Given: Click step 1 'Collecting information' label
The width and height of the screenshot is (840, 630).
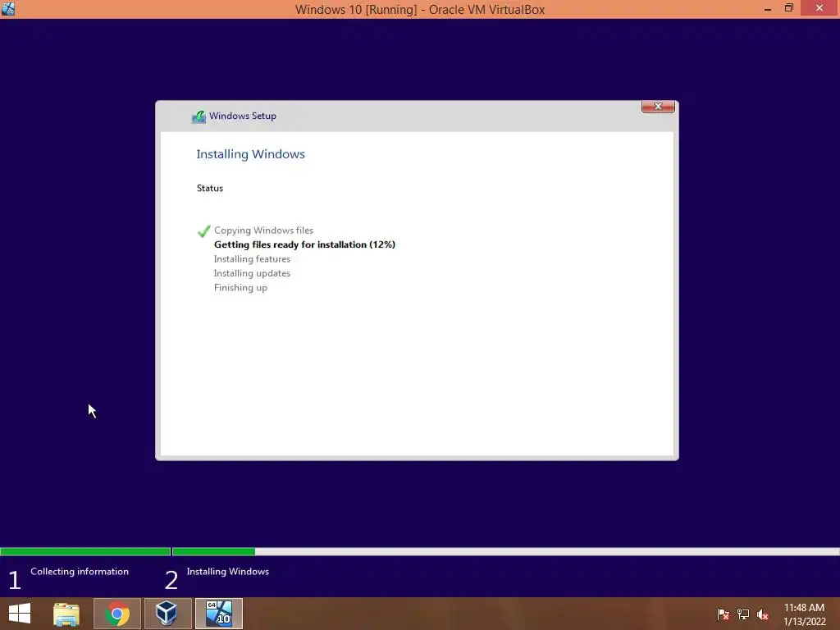Looking at the screenshot, I should tap(80, 572).
